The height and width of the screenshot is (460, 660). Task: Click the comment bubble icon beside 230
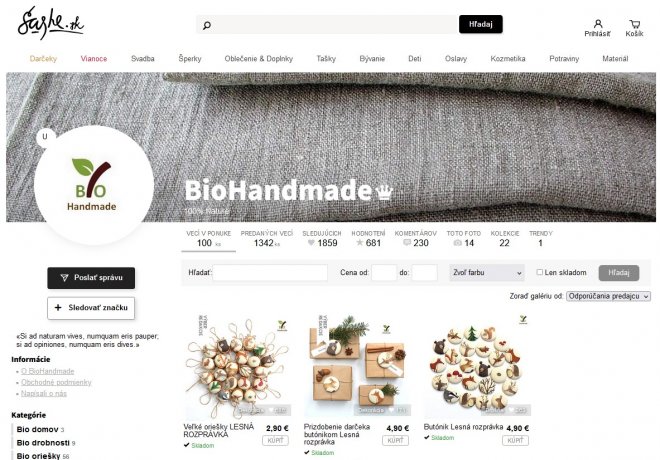[x=407, y=243]
